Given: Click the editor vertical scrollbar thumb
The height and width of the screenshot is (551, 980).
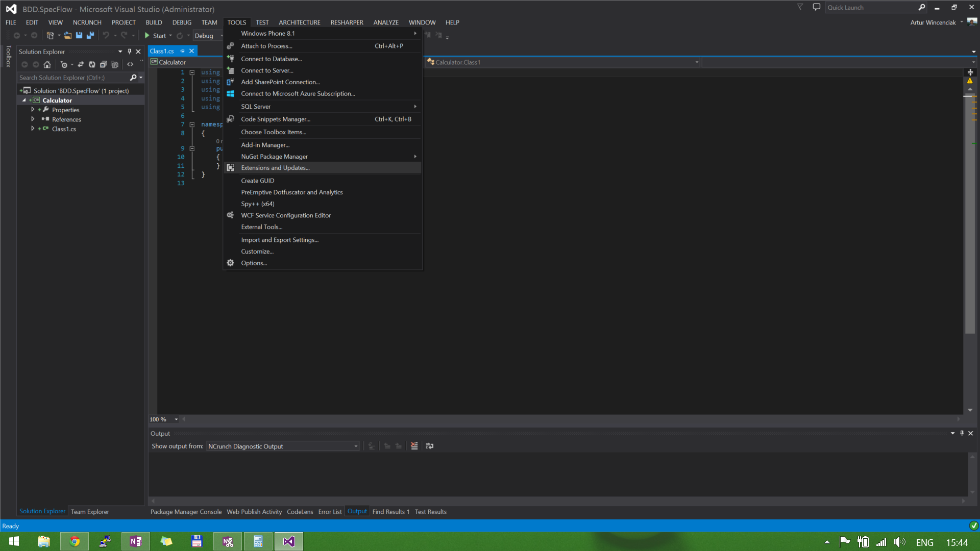Looking at the screenshot, I should pyautogui.click(x=970, y=214).
